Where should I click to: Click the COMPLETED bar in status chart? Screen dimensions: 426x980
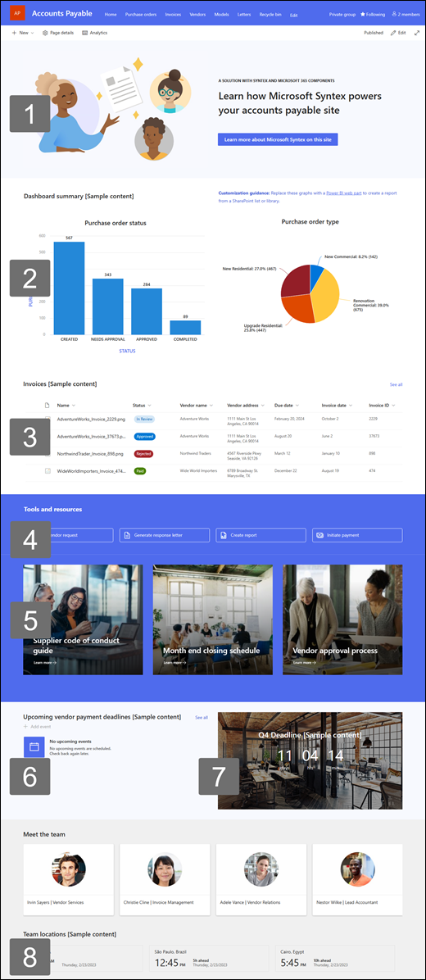pos(185,328)
